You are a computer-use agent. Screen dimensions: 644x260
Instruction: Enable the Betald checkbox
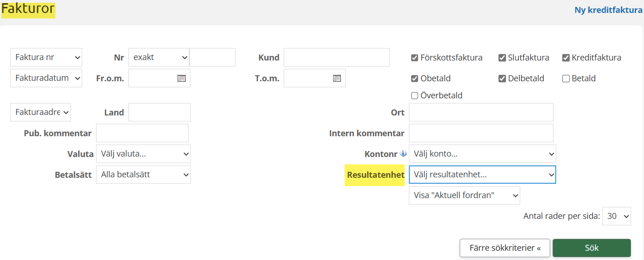566,79
